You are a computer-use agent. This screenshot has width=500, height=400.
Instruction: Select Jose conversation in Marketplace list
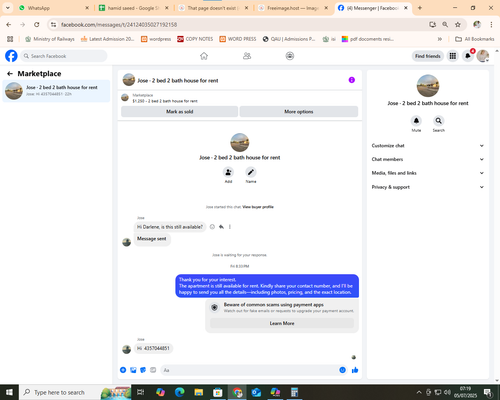point(56,91)
